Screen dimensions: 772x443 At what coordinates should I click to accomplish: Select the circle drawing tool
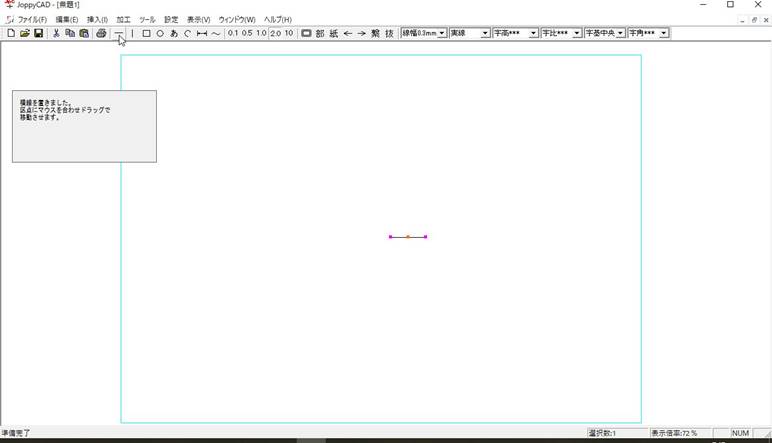160,33
